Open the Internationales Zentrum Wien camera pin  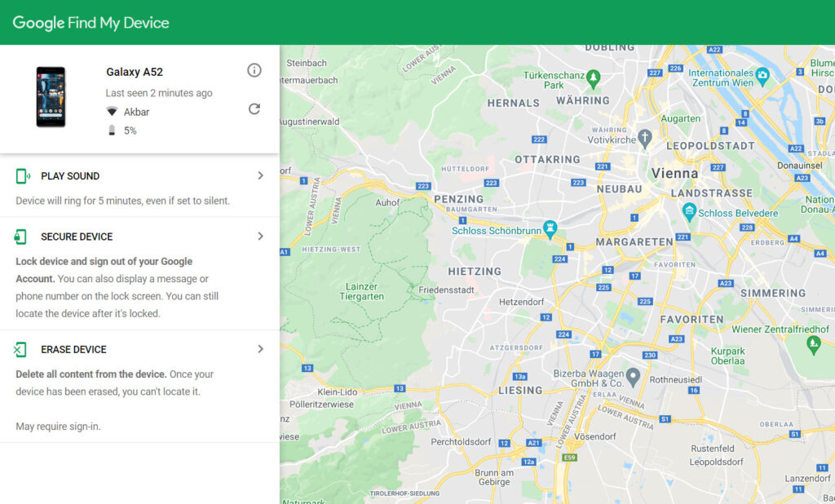click(762, 76)
